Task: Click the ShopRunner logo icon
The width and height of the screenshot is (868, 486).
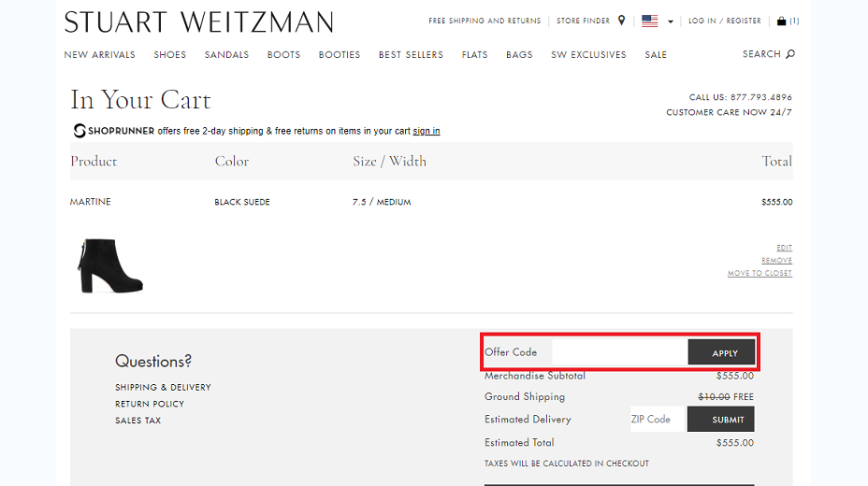Action: (x=80, y=131)
